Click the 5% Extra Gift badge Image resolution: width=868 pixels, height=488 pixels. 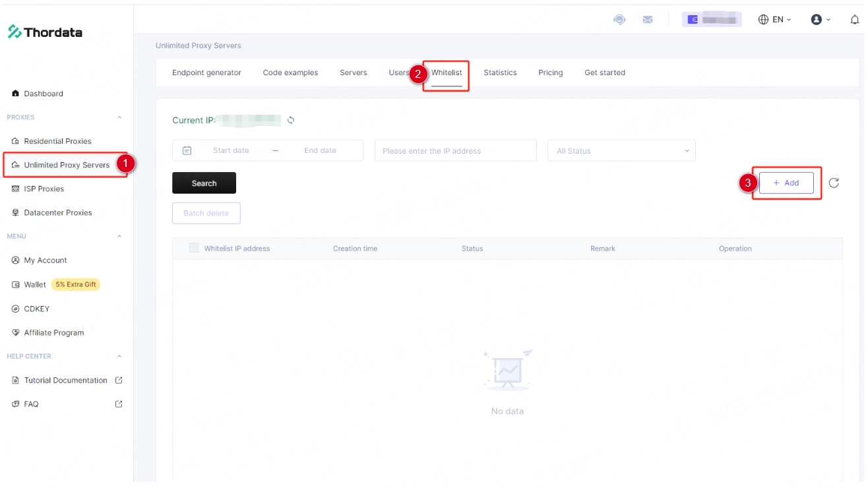(x=76, y=285)
